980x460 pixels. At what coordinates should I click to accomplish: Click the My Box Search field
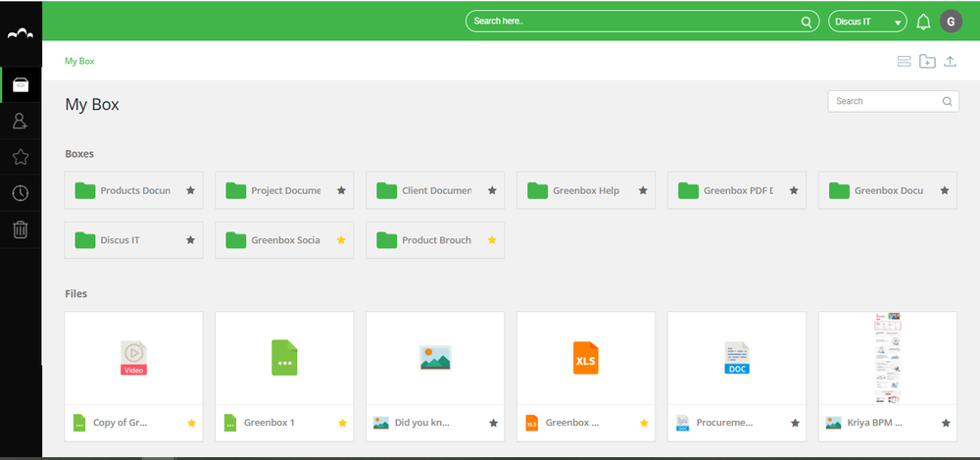pyautogui.click(x=893, y=101)
